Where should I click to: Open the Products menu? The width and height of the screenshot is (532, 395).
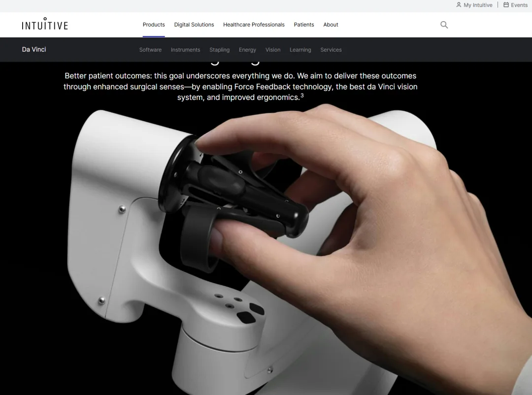click(x=154, y=25)
